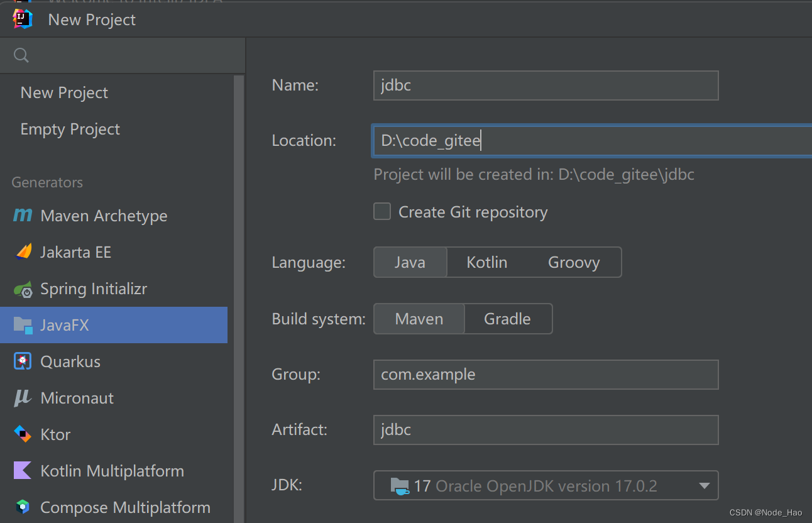
Task: Click the Ktor generator icon
Action: point(23,434)
